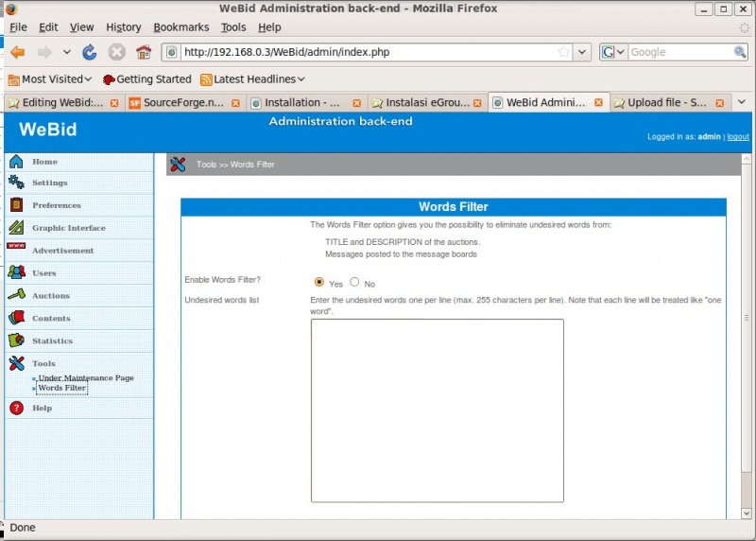Click inside the undesired words text area
Viewport: 756px width, 541px height.
pyautogui.click(x=437, y=410)
